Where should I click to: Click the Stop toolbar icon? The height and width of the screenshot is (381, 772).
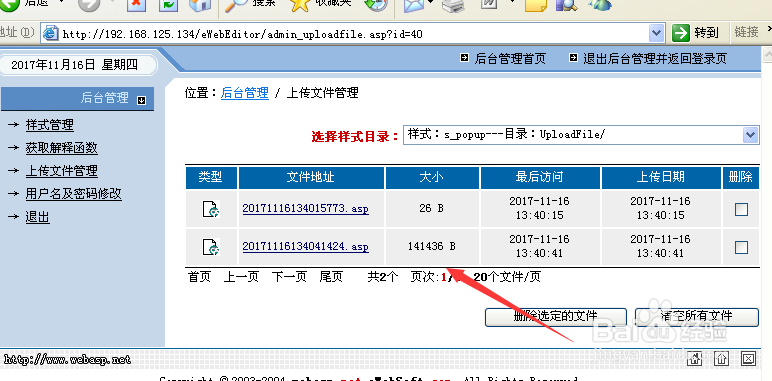tap(136, 4)
